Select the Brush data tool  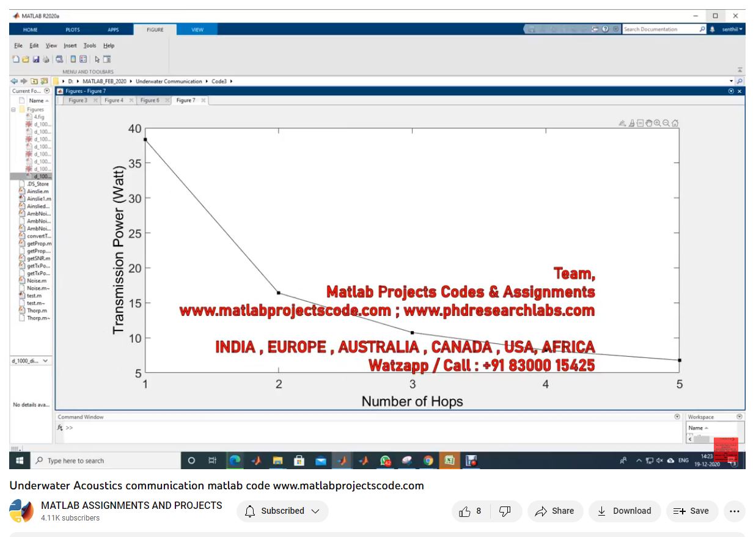pyautogui.click(x=631, y=123)
